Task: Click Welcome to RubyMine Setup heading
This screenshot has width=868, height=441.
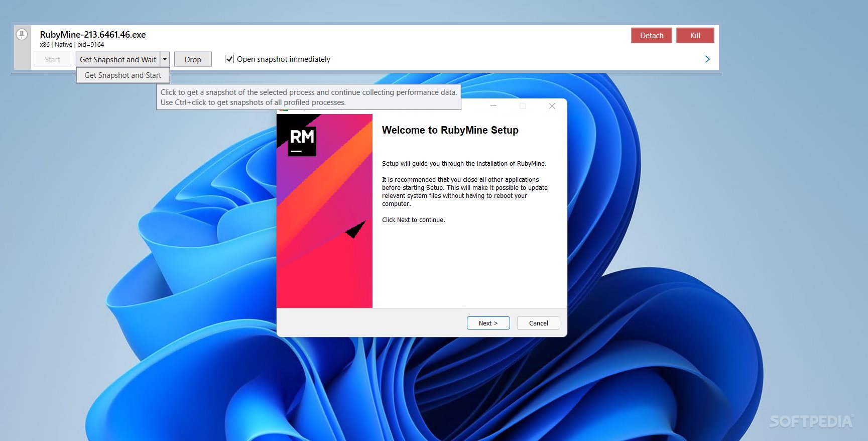Action: (450, 130)
